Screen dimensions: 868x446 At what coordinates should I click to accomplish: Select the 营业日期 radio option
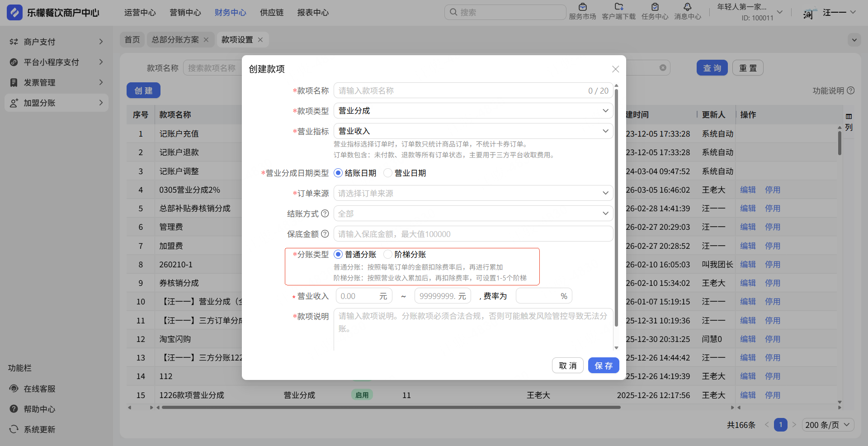[x=388, y=173]
